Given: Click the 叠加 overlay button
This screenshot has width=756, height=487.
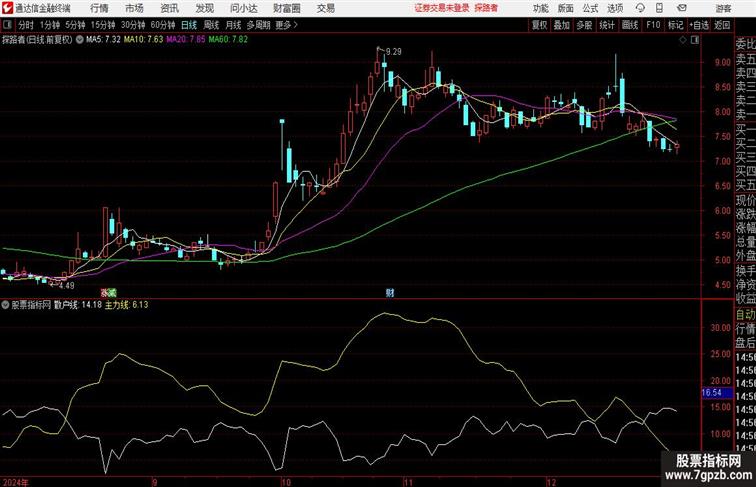Looking at the screenshot, I should (x=562, y=25).
